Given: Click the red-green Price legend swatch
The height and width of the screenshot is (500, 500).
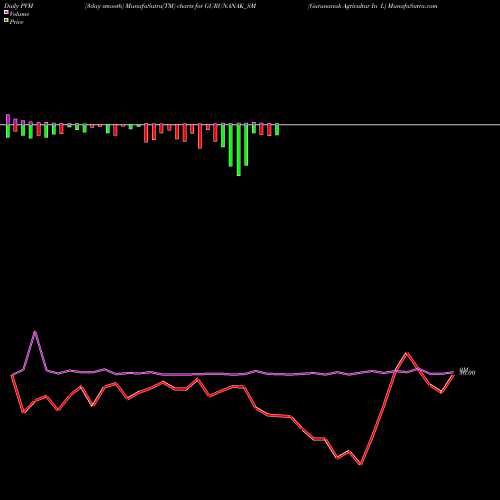Looking at the screenshot, I should [6, 21].
